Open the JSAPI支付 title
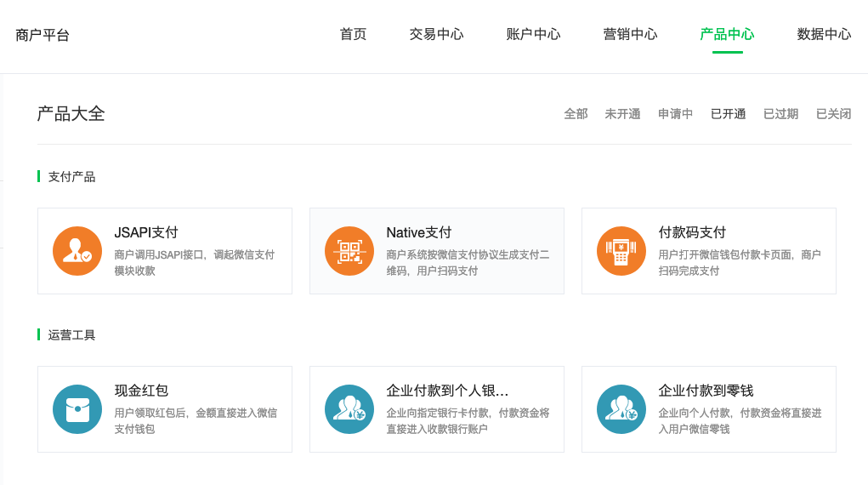 146,233
